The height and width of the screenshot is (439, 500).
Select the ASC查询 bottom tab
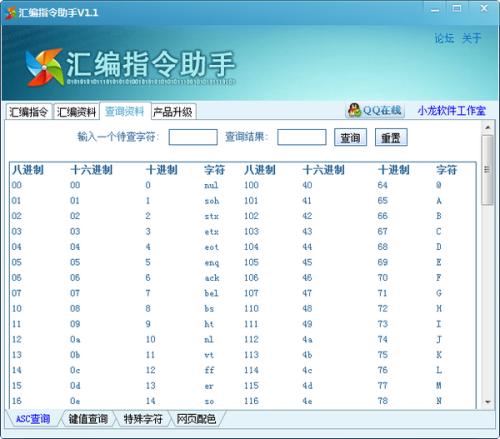point(33,419)
